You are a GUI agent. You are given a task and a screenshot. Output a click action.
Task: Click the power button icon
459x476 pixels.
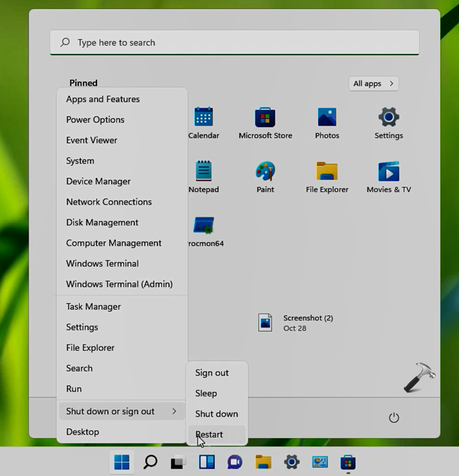coord(394,417)
